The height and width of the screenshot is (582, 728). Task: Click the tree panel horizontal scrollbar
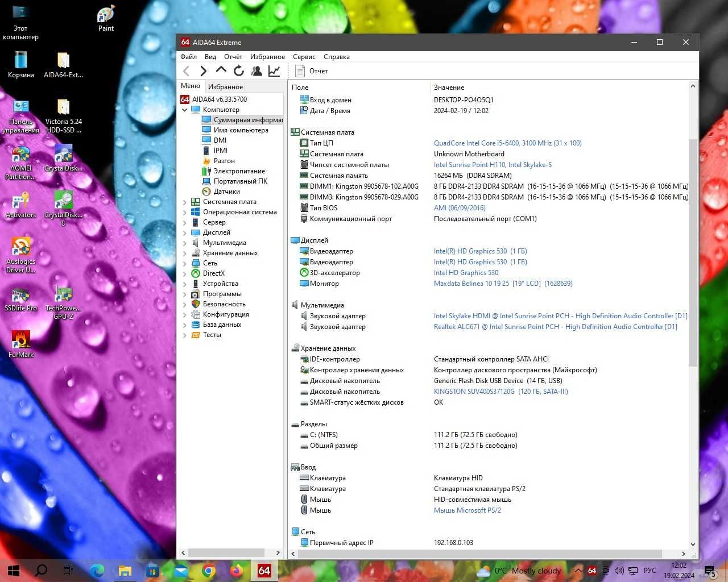[x=226, y=552]
